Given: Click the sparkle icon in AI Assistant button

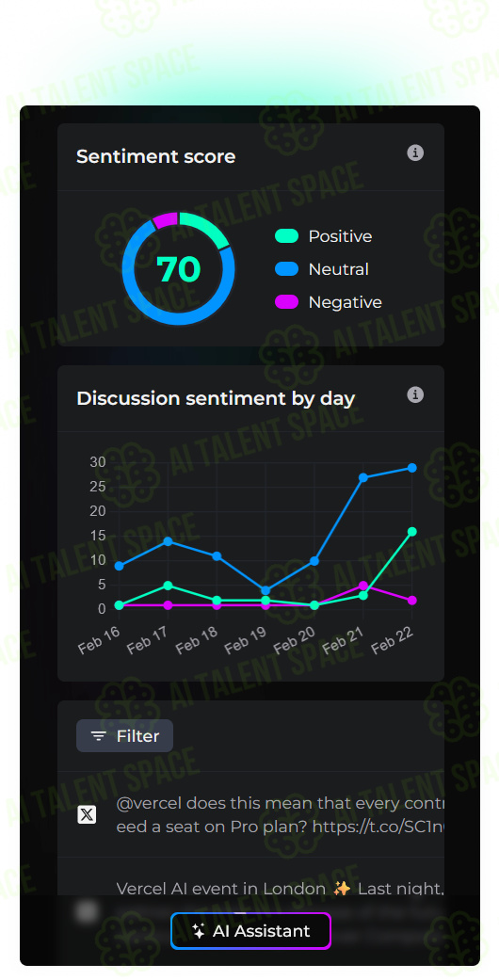Looking at the screenshot, I should click(199, 931).
